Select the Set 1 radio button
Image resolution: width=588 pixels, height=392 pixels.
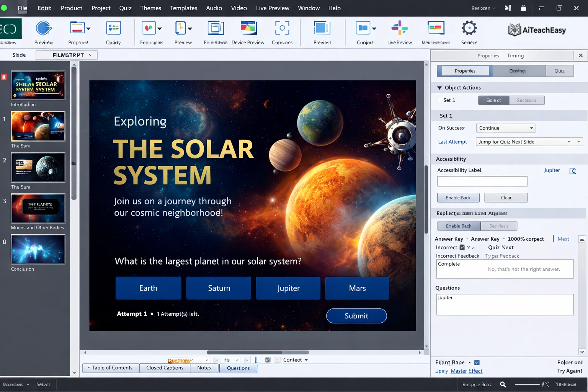[x=440, y=100]
